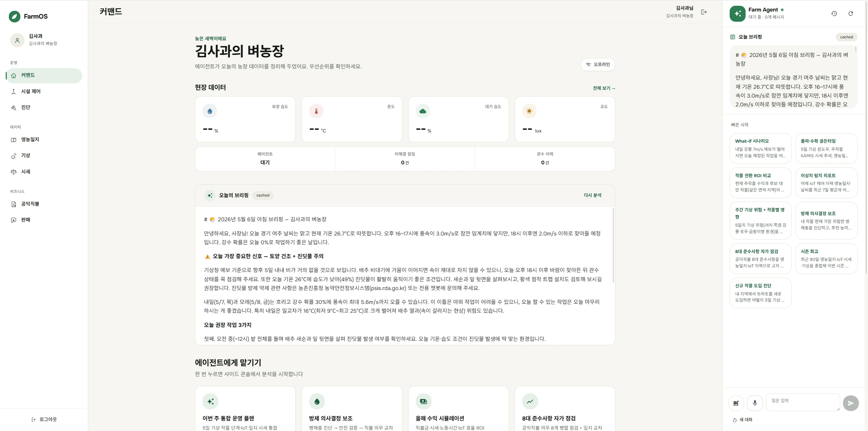
Task: Click the microphone voice input icon
Action: [755, 403]
